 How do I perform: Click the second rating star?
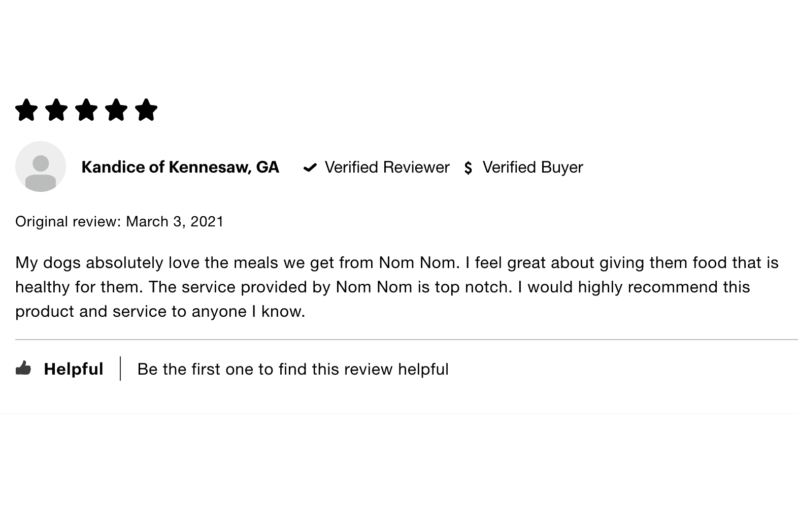(x=56, y=110)
